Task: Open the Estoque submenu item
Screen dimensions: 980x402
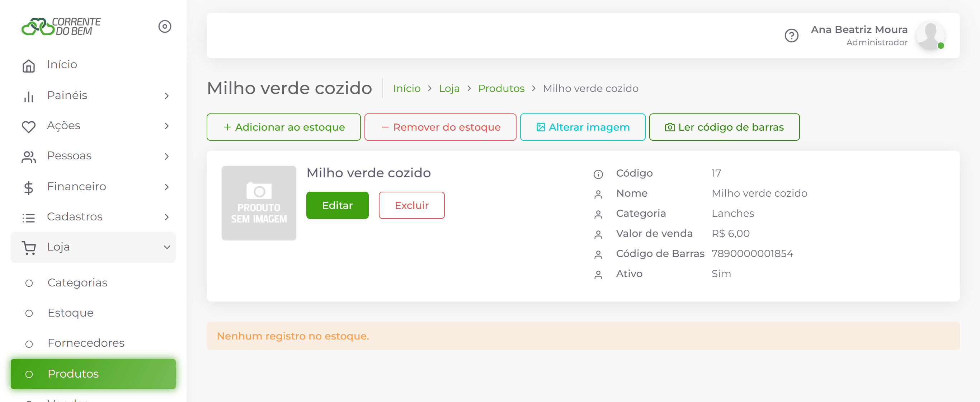Action: (x=93, y=313)
